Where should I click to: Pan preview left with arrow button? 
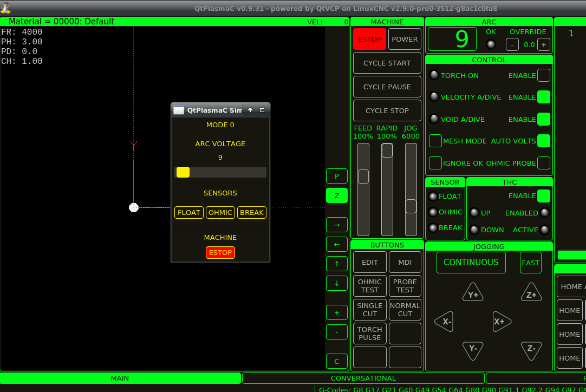[x=337, y=244]
